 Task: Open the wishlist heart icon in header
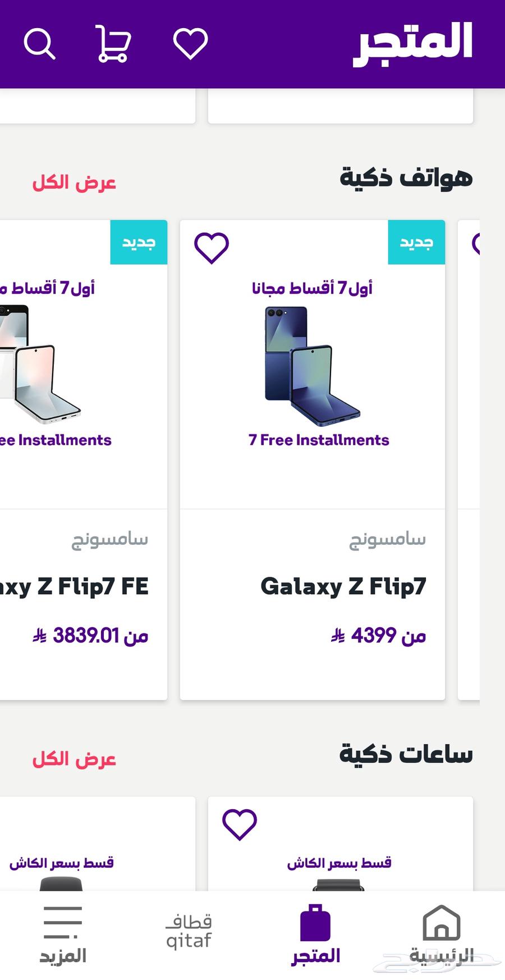point(190,44)
